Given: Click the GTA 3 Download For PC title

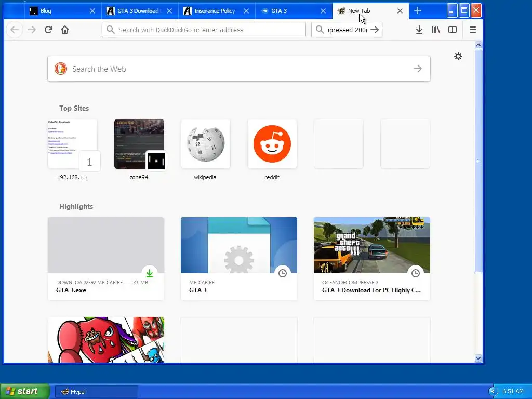Looking at the screenshot, I should coord(371,290).
